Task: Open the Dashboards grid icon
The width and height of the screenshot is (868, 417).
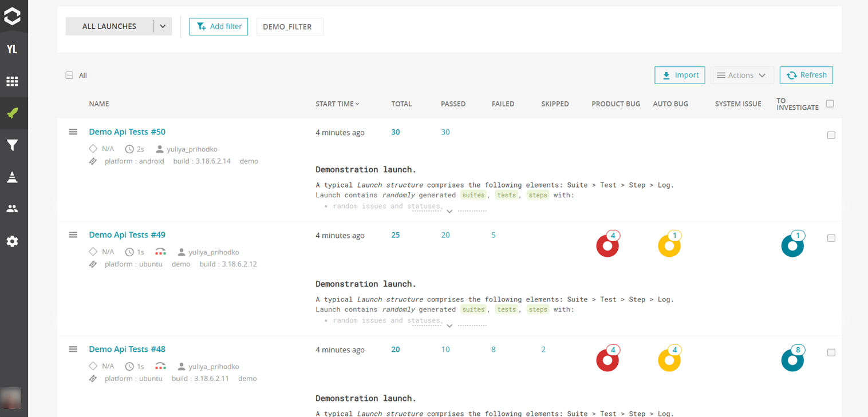Action: pyautogui.click(x=12, y=81)
